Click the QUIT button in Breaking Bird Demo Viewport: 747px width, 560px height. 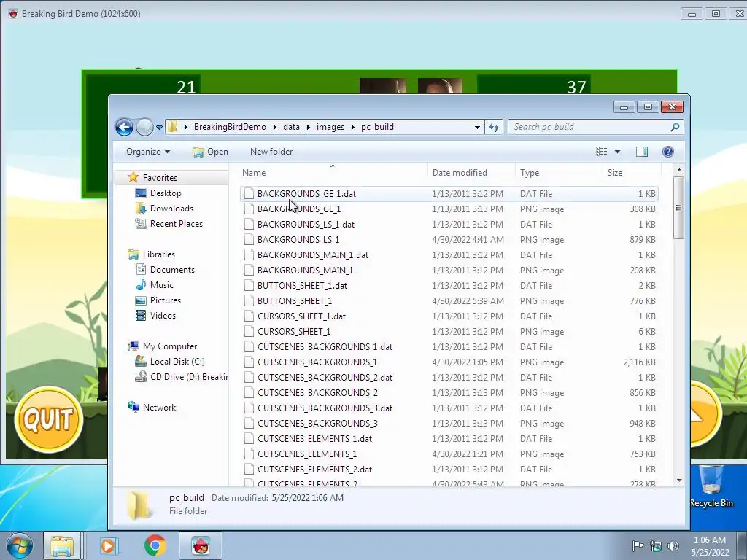[x=49, y=419]
